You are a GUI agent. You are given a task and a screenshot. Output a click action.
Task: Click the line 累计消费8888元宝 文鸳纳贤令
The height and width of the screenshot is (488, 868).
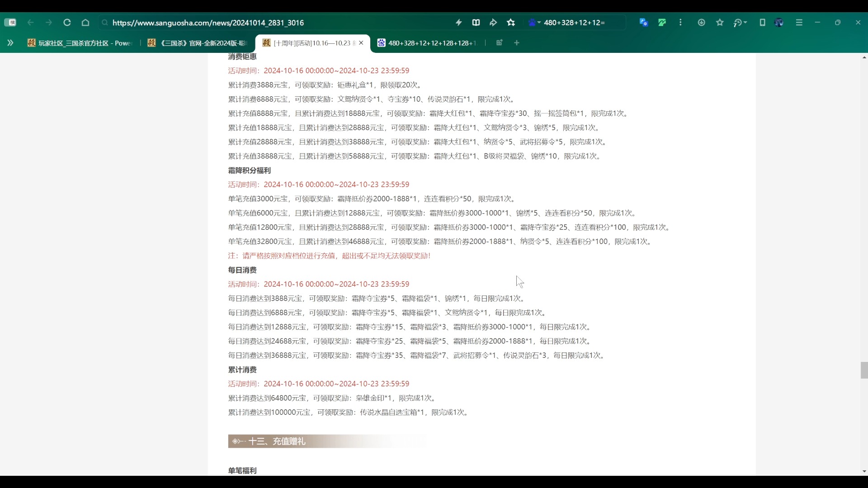372,99
